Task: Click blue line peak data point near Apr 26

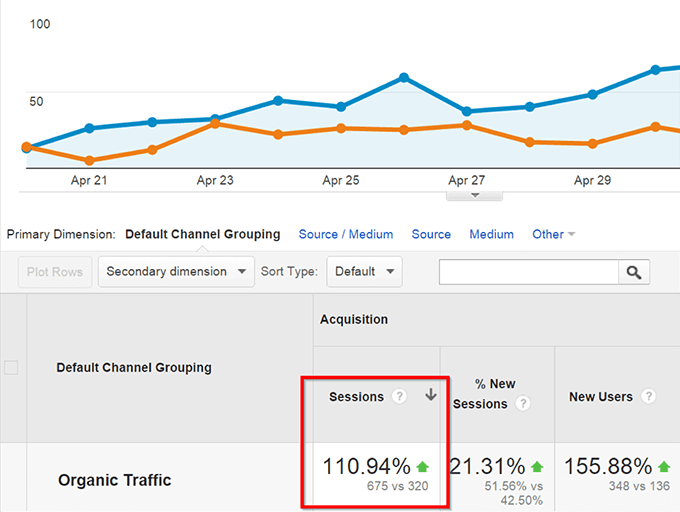Action: pyautogui.click(x=404, y=77)
